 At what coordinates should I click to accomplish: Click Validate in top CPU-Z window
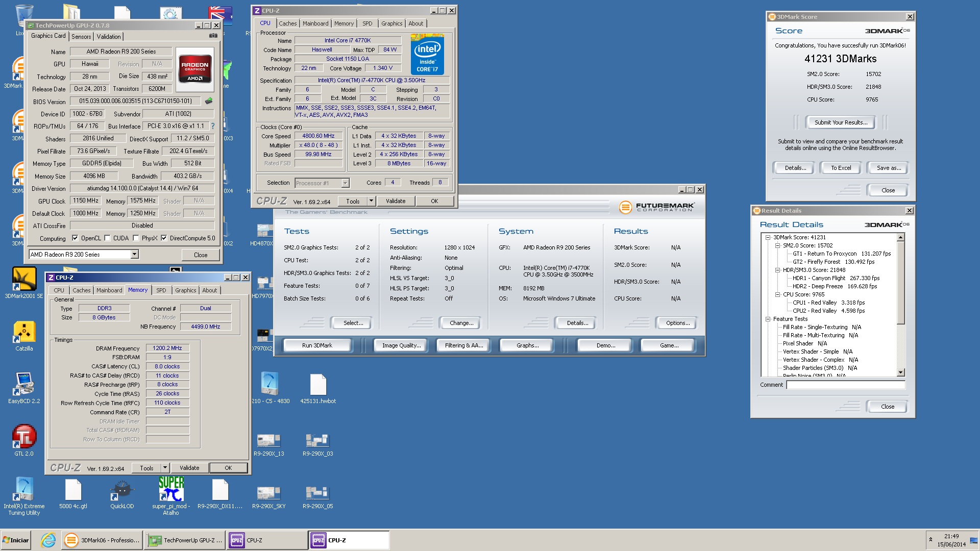[396, 201]
